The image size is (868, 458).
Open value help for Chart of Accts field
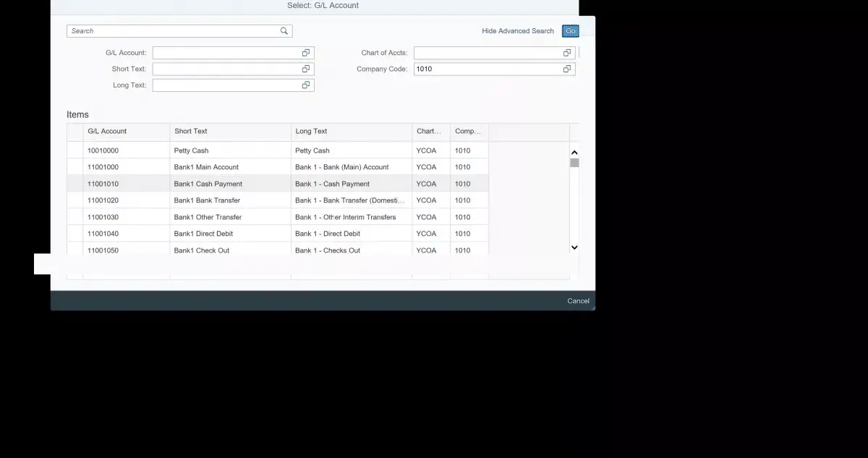tap(567, 53)
